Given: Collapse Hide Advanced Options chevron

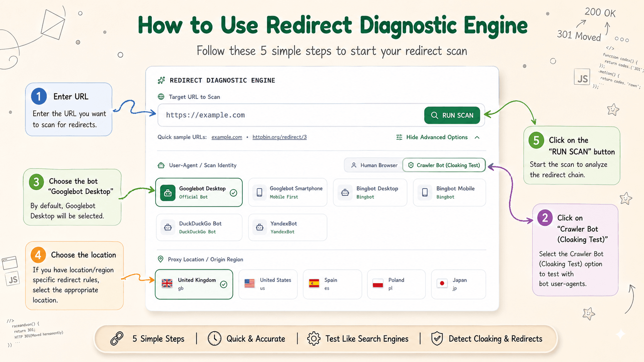Looking at the screenshot, I should pos(477,137).
